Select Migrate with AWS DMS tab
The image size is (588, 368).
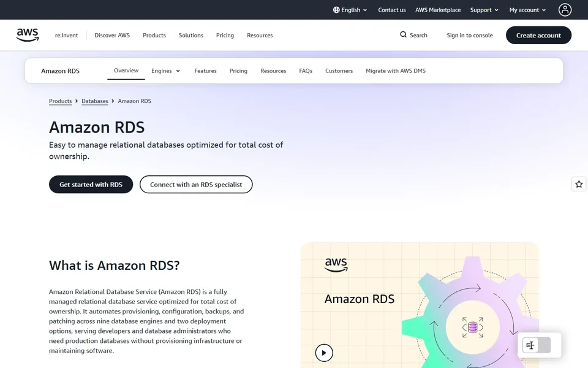coord(396,71)
